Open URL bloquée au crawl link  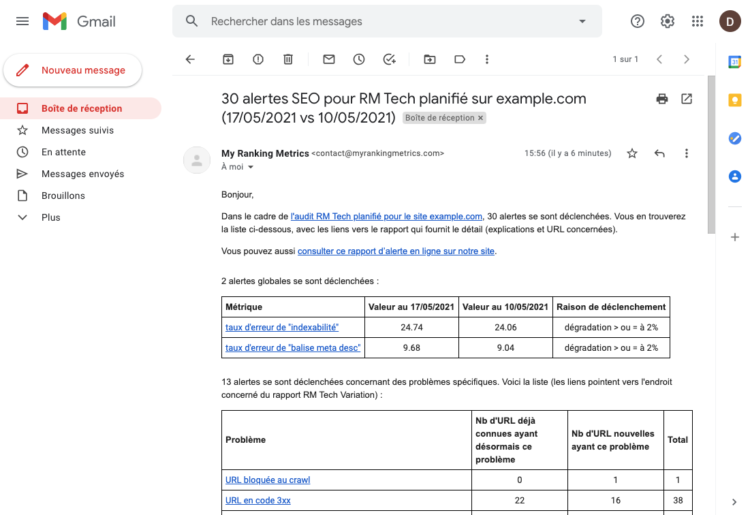tap(267, 480)
